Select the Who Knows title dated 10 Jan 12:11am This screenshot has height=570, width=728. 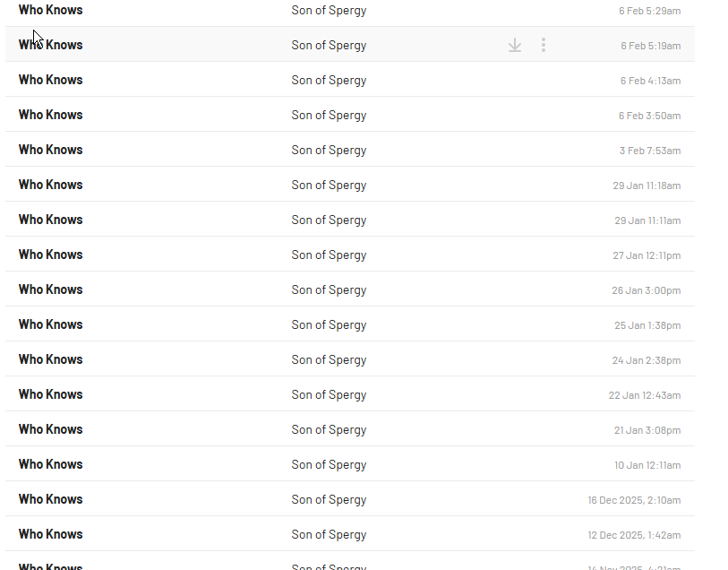[x=51, y=464]
